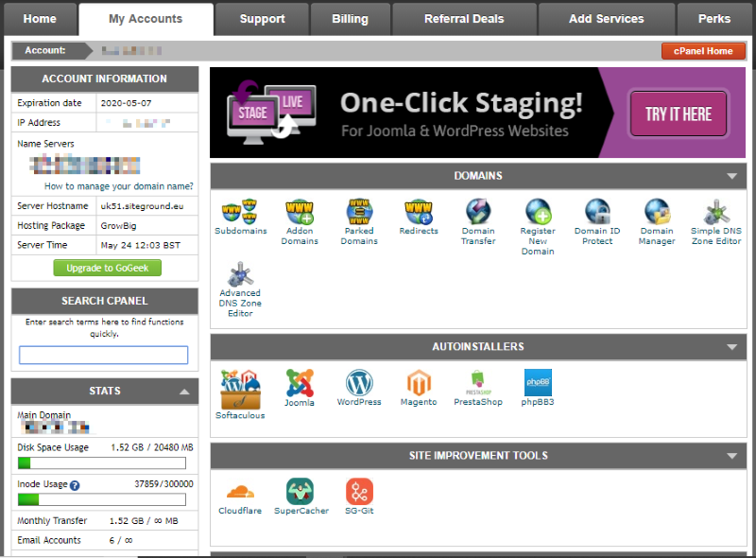Viewport: 756px width, 558px height.
Task: Collapse the Stats panel
Action: click(184, 392)
